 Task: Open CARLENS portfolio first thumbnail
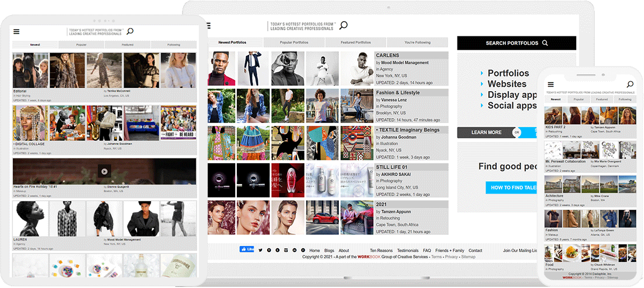pos(221,69)
